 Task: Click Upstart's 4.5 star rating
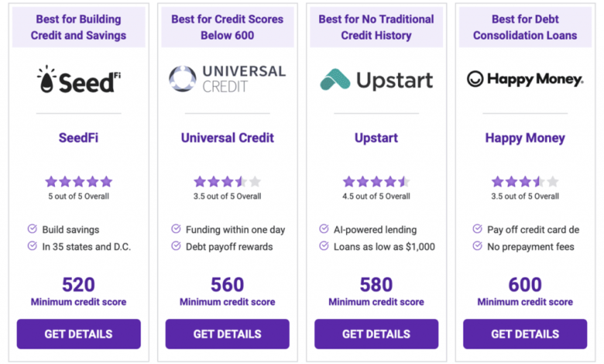(376, 181)
